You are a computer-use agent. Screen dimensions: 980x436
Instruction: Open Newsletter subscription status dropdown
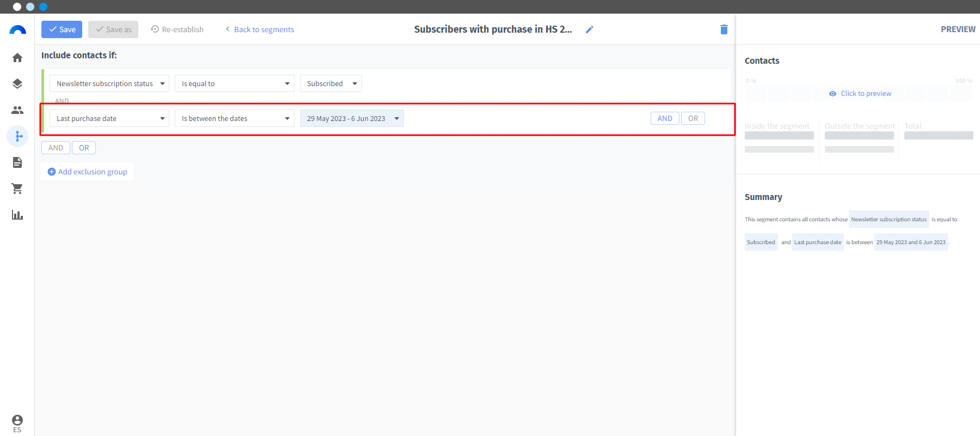tap(109, 83)
